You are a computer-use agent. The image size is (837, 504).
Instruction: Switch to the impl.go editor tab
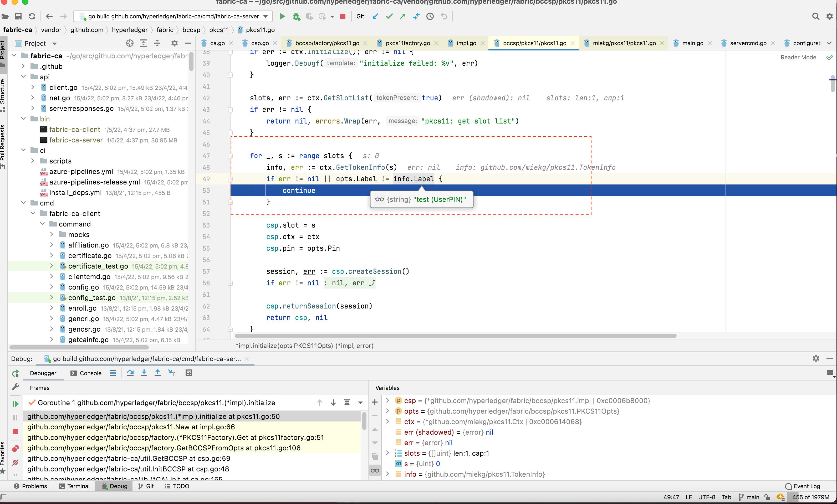(466, 43)
